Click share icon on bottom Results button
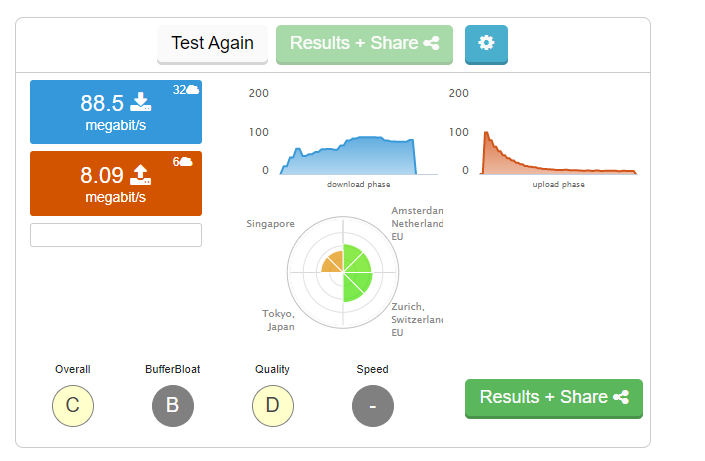The height and width of the screenshot is (461, 705). (x=621, y=397)
